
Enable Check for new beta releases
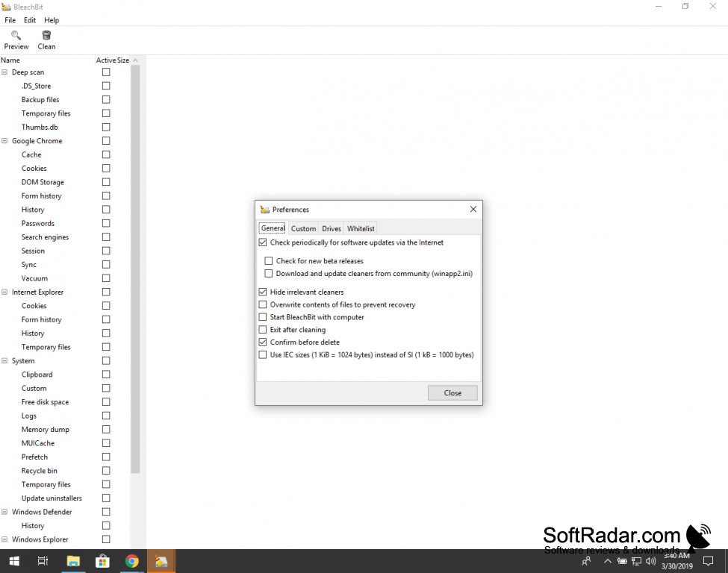(x=268, y=261)
